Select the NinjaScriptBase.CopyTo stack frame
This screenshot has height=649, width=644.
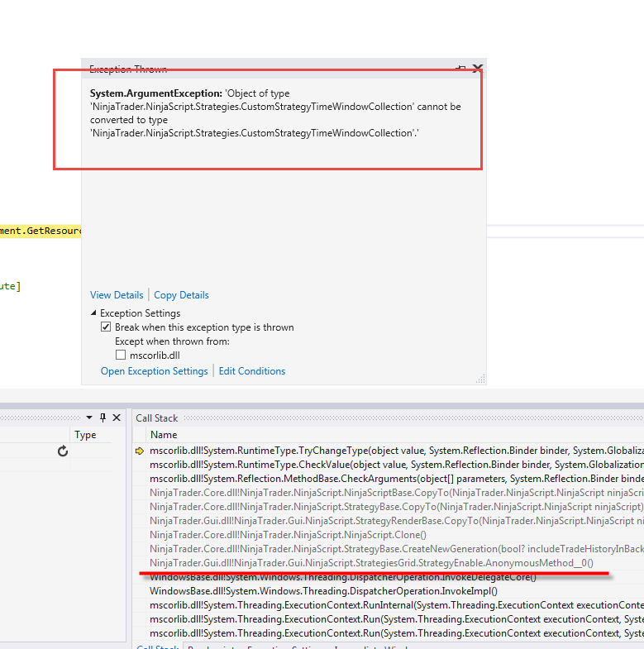pyautogui.click(x=397, y=493)
